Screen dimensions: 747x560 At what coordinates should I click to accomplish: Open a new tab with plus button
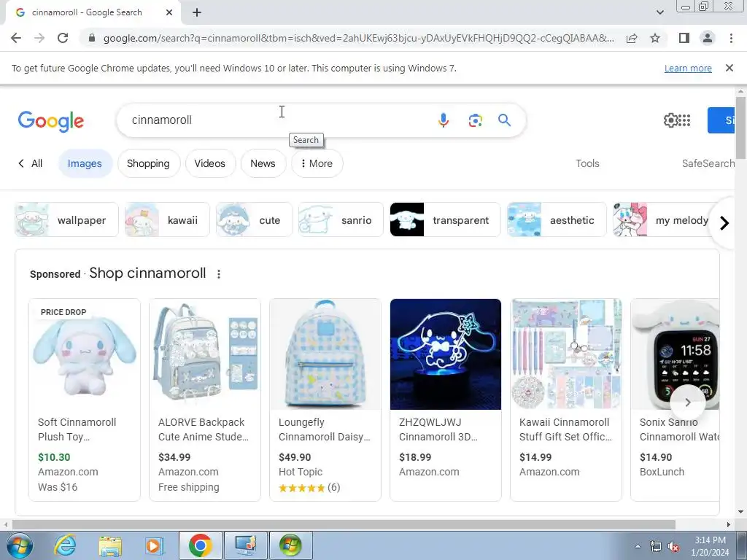[x=197, y=12]
